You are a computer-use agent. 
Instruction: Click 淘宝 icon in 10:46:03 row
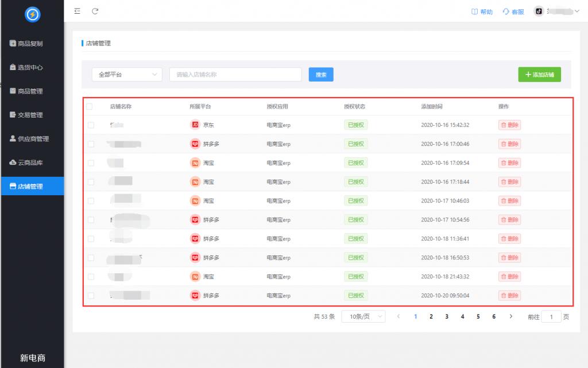coord(195,201)
